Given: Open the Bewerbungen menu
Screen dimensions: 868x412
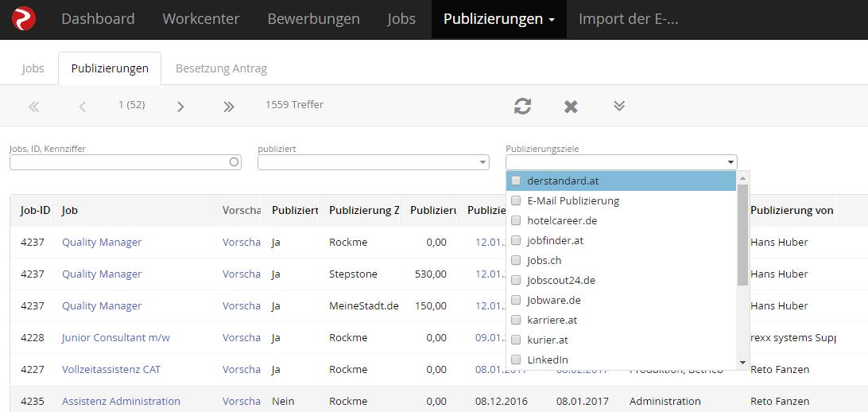Looking at the screenshot, I should click(x=313, y=19).
